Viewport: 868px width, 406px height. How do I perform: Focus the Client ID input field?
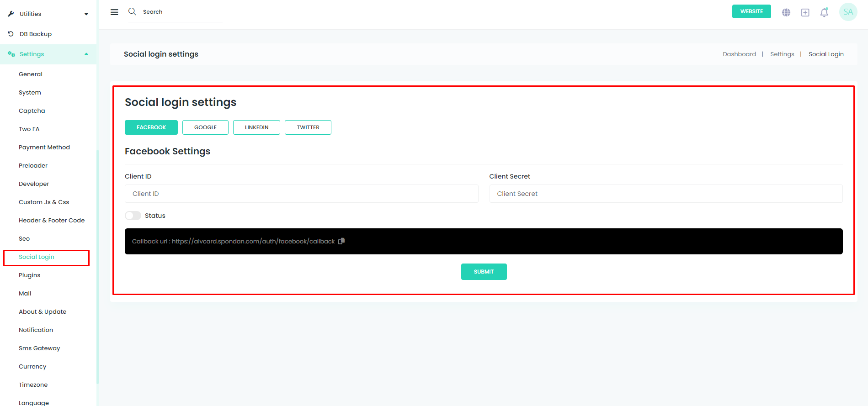tap(302, 194)
